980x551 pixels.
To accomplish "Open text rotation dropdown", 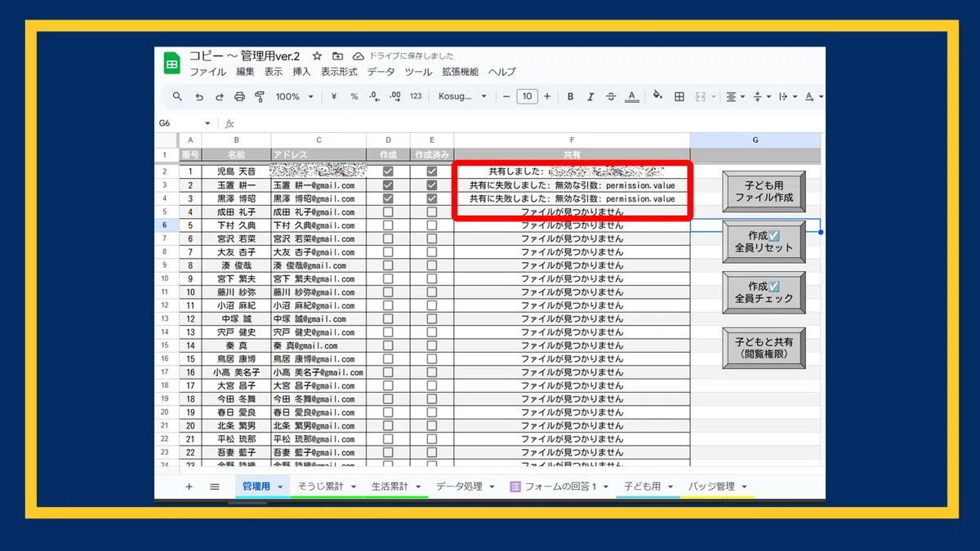I will pyautogui.click(x=813, y=96).
